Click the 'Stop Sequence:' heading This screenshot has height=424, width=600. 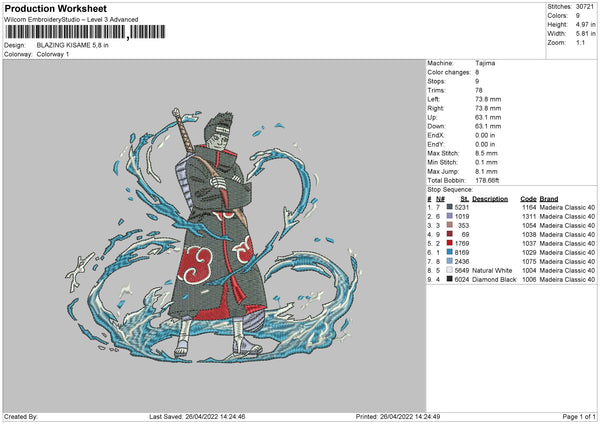click(450, 190)
